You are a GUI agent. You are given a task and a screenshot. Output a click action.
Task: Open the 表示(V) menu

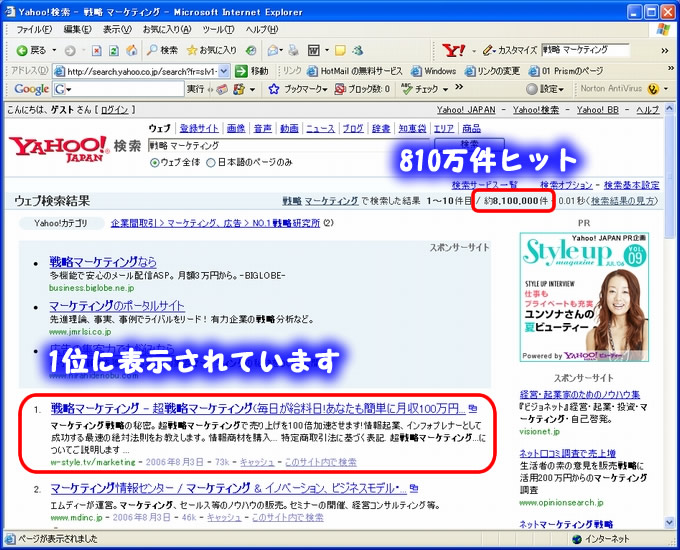(x=117, y=29)
